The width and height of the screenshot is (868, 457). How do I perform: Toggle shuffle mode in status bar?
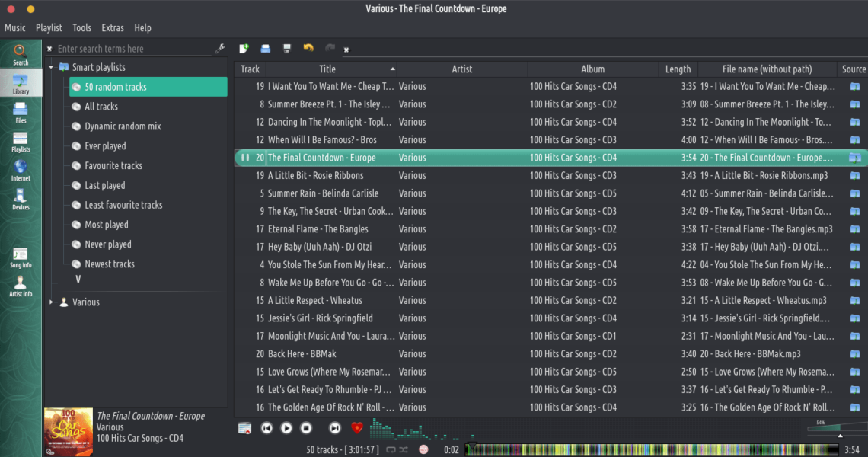point(404,450)
